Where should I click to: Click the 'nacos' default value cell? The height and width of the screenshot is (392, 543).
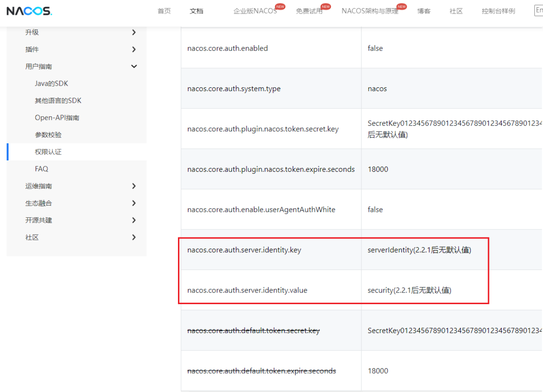(x=452, y=88)
